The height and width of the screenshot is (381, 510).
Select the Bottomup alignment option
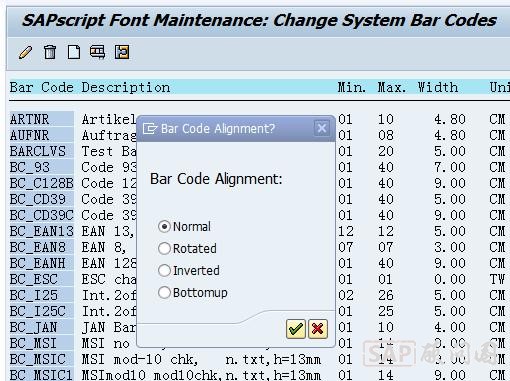(x=193, y=293)
